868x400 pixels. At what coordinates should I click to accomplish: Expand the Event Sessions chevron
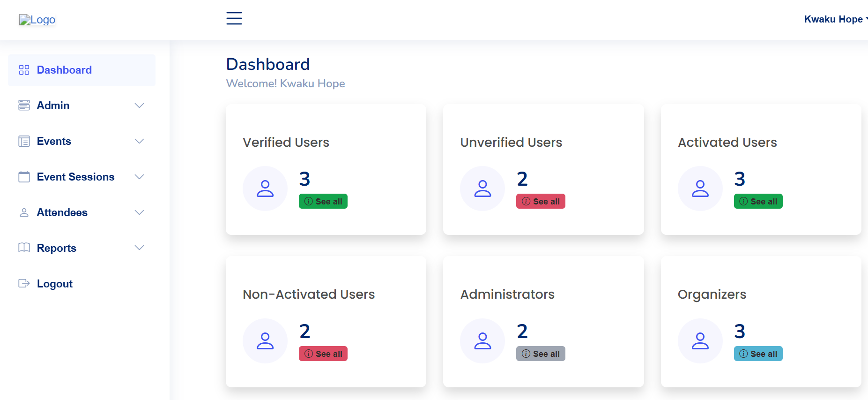tap(139, 177)
